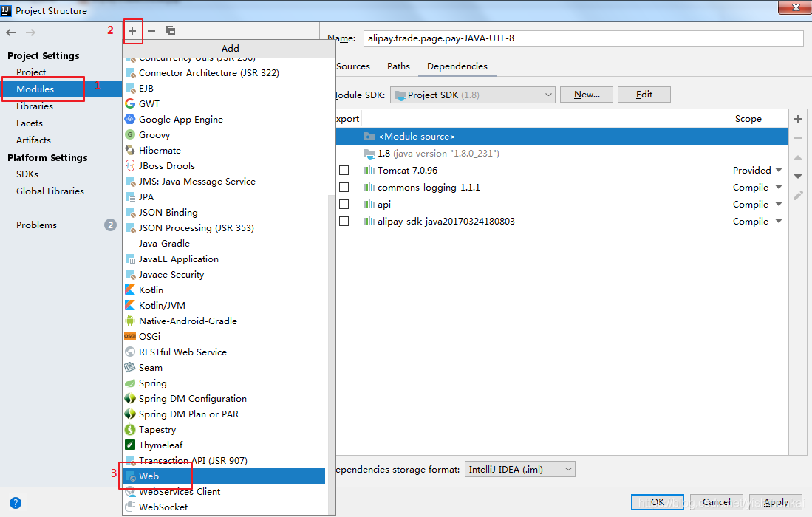Click the pencil edit icon on right
The height and width of the screenshot is (517, 812).
798,195
